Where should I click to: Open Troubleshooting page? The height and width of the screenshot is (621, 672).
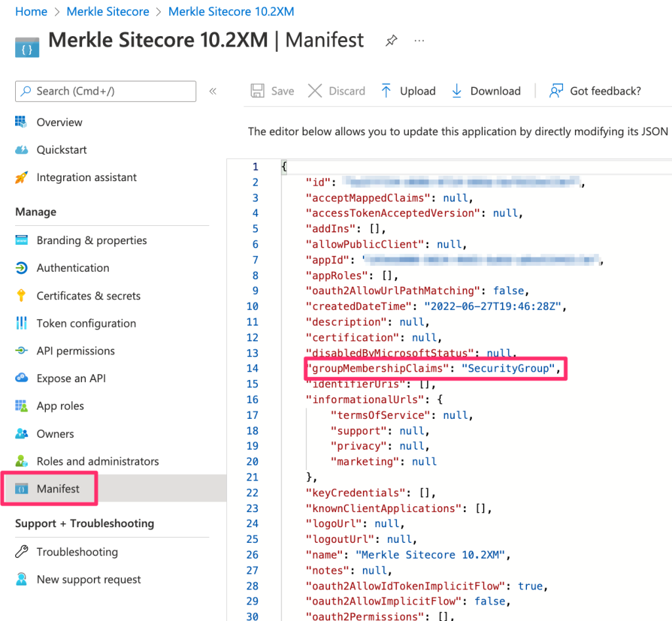(x=77, y=552)
